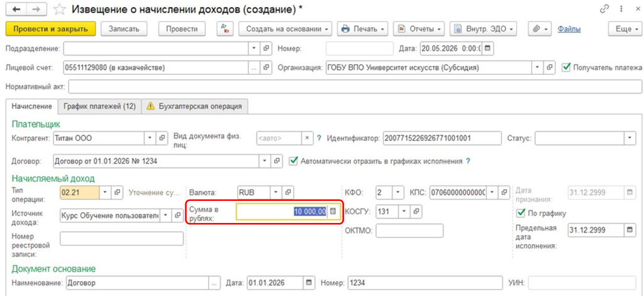
Task: Expand Источник дохода dropdown list
Action: pyautogui.click(x=165, y=215)
